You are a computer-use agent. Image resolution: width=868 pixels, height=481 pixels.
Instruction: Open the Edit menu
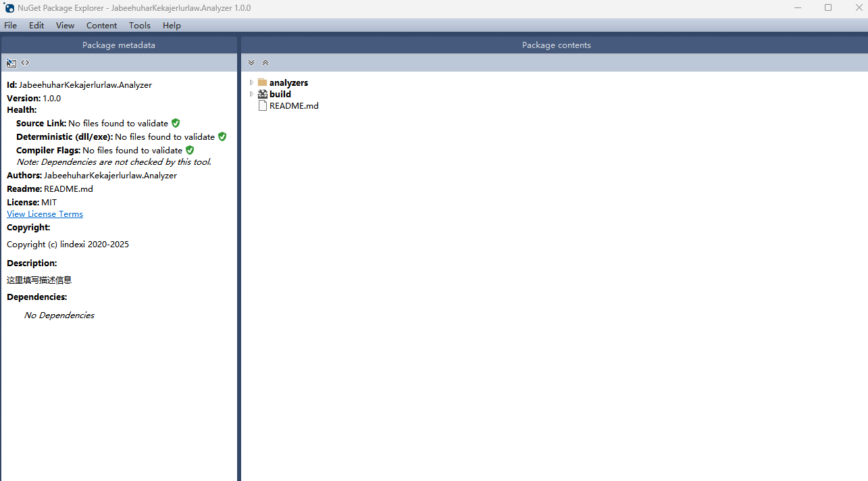(36, 25)
